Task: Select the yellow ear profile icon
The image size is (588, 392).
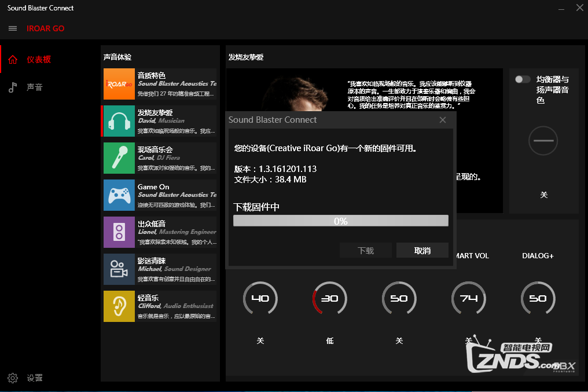Action: (x=119, y=306)
